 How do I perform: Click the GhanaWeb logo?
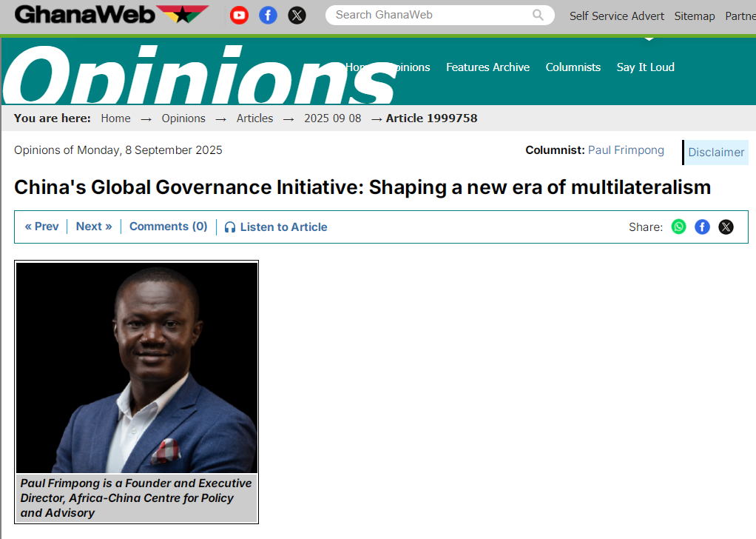(x=111, y=14)
